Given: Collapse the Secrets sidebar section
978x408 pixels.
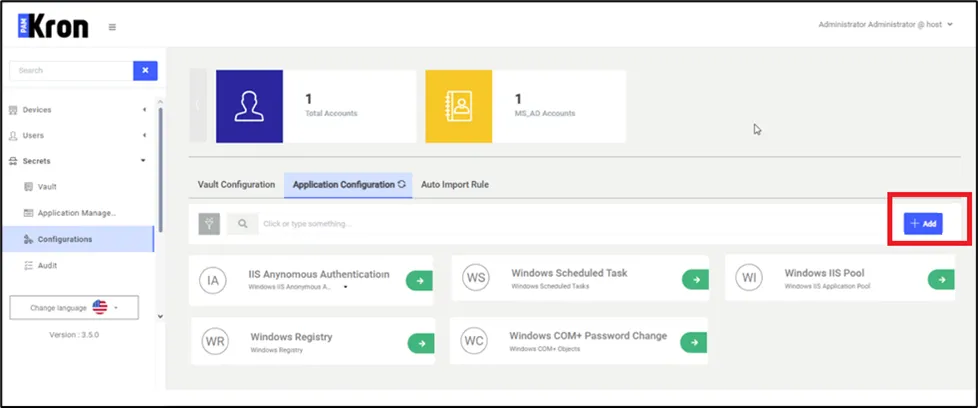Looking at the screenshot, I should [80, 161].
